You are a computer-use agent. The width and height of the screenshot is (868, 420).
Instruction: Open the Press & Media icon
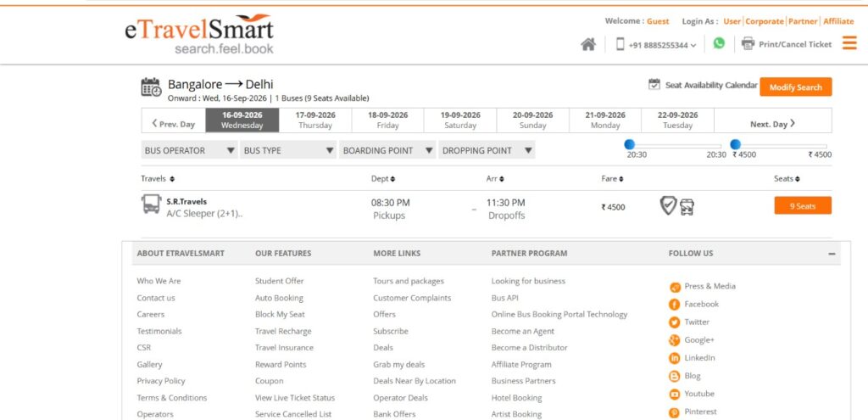(x=675, y=287)
